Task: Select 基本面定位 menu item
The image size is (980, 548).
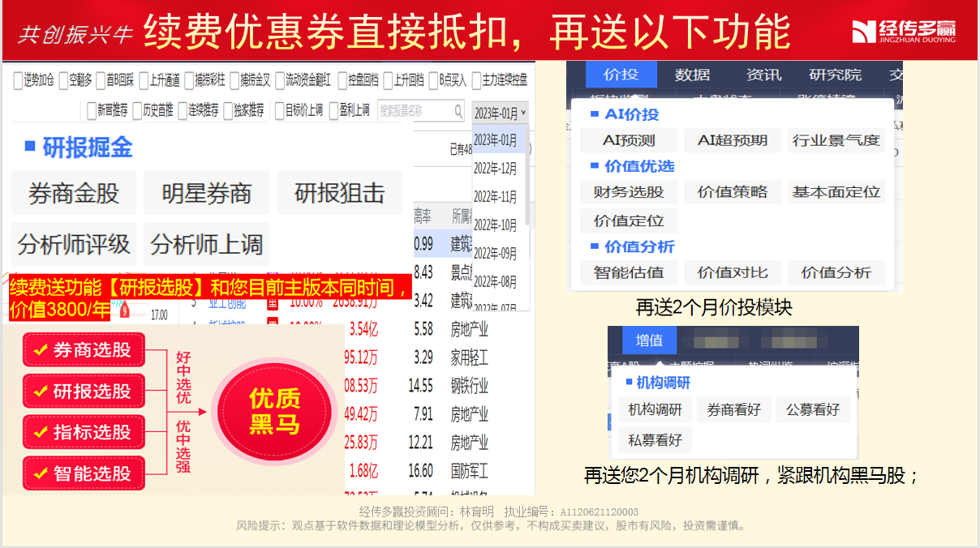Action: pyautogui.click(x=836, y=192)
